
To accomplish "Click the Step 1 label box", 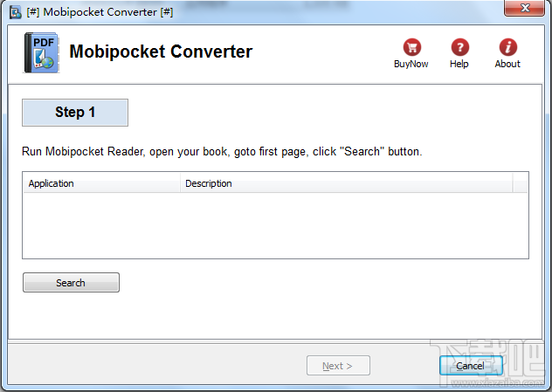I will tap(75, 113).
